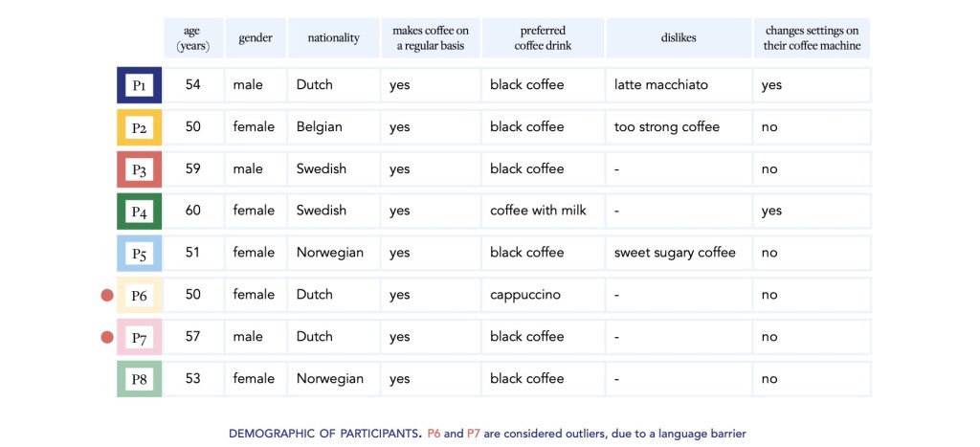The image size is (980, 447).
Task: Click the dark blue P1 participant badge
Action: [x=139, y=85]
